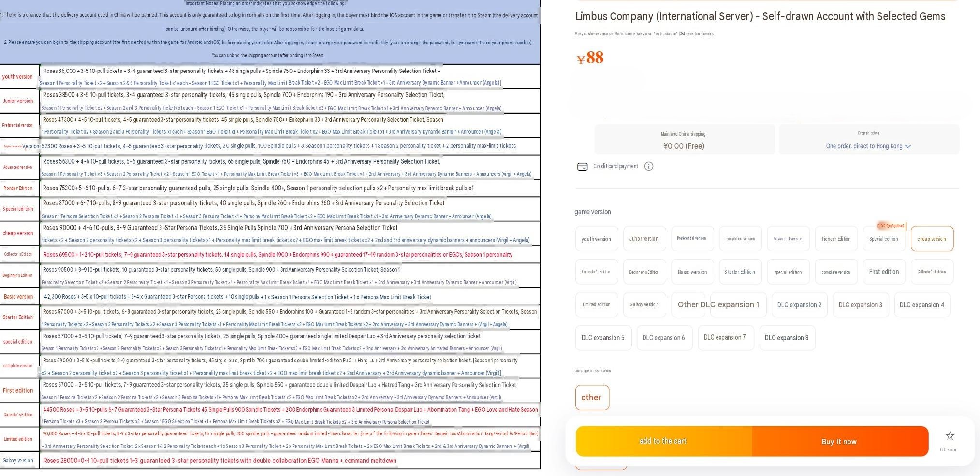
Task: Click the 'Drop shipping' label
Action: point(868,133)
